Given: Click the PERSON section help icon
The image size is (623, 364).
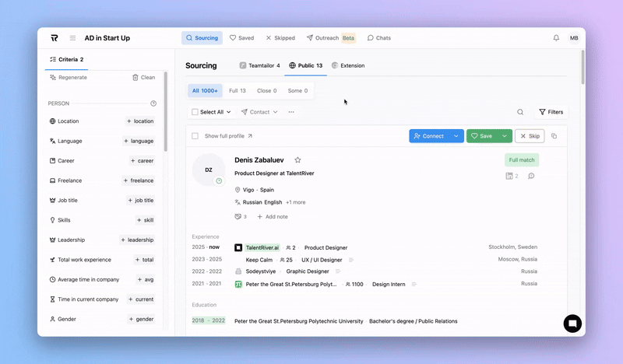Looking at the screenshot, I should click(153, 103).
